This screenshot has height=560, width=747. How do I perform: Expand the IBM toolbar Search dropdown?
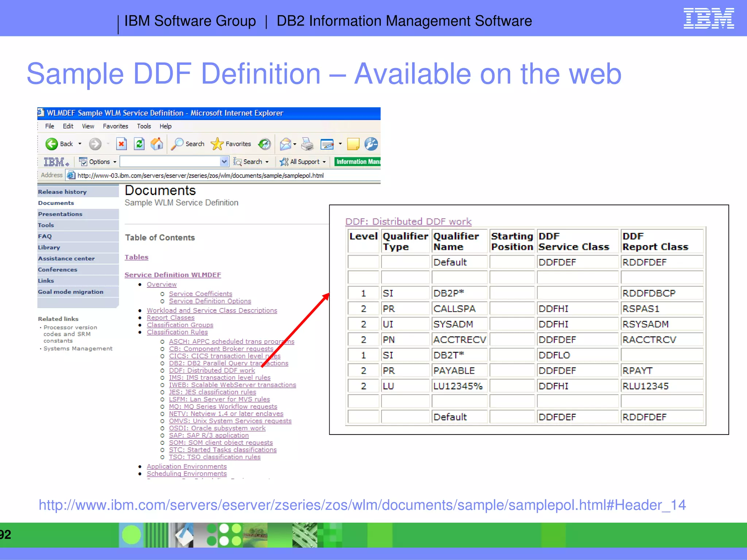267,162
